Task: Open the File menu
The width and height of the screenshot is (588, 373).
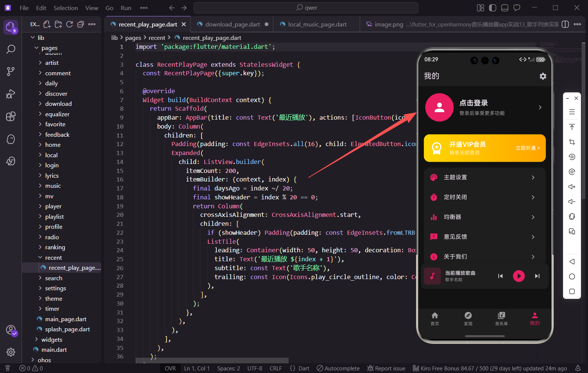Action: [24, 8]
